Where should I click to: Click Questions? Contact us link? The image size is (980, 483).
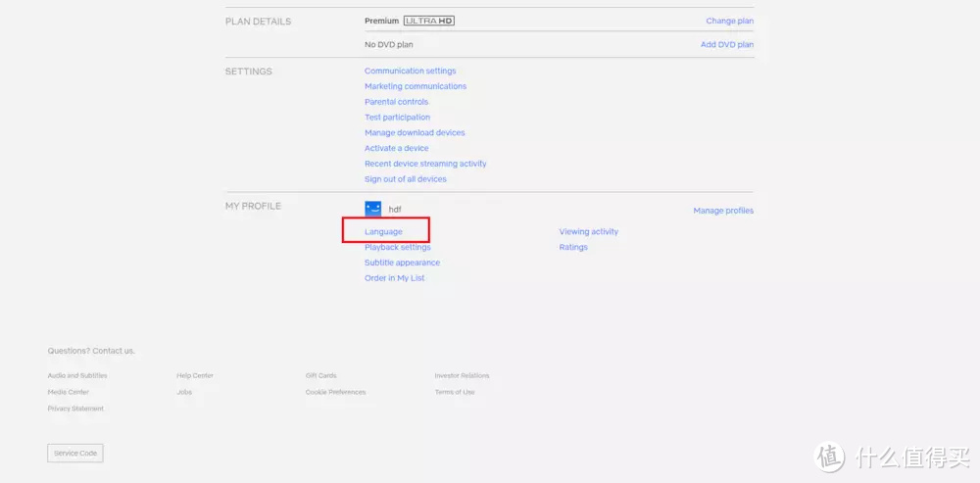91,351
